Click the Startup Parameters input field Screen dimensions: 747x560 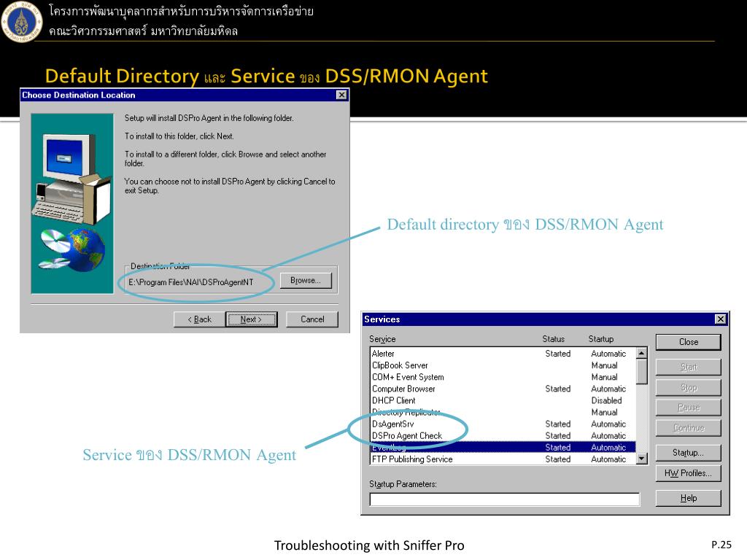coord(505,499)
